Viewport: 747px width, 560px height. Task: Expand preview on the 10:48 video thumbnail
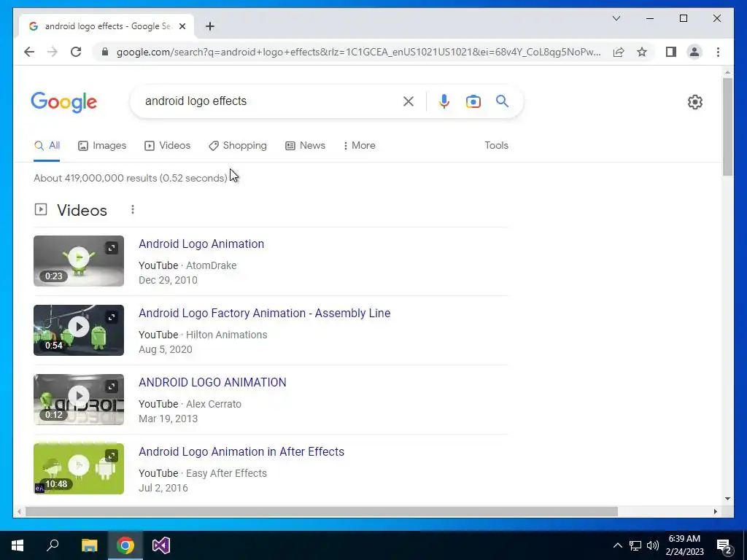tap(112, 456)
